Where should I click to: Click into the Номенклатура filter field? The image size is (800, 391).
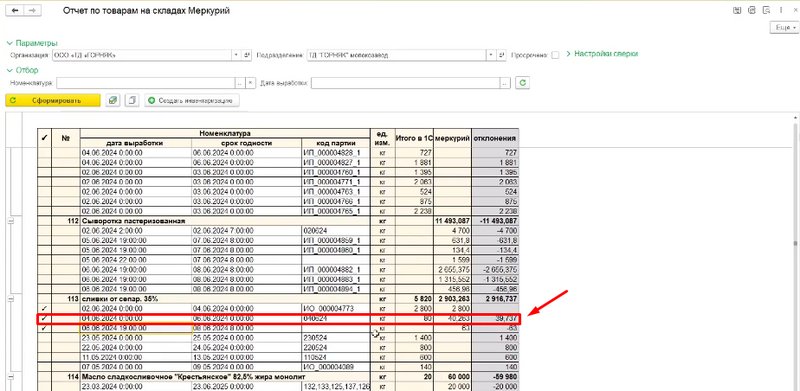pyautogui.click(x=146, y=83)
